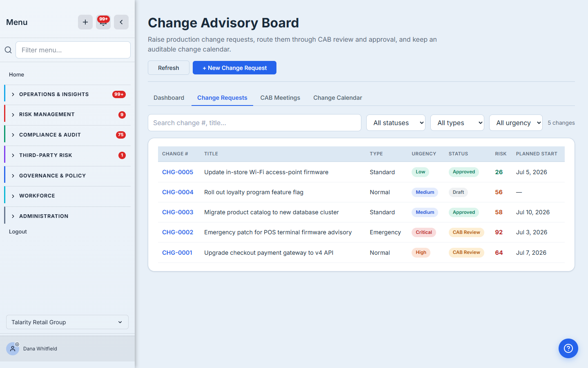Click the Emergency type cell

[x=385, y=232]
